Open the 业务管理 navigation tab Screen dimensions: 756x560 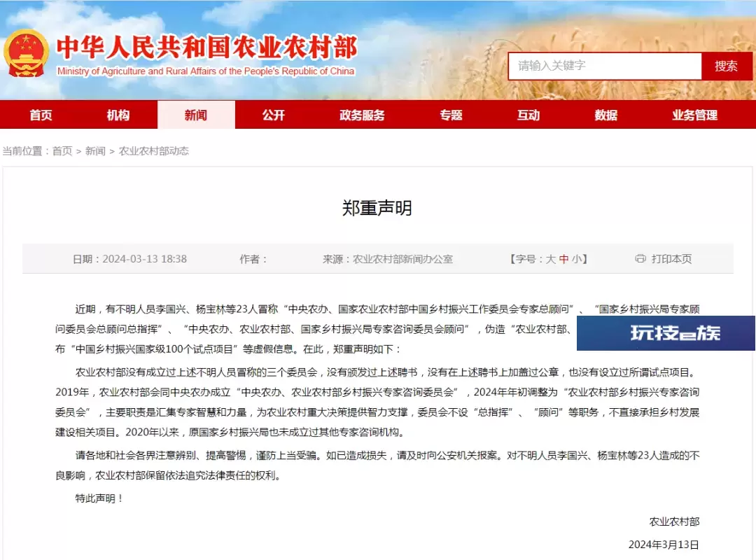point(695,115)
